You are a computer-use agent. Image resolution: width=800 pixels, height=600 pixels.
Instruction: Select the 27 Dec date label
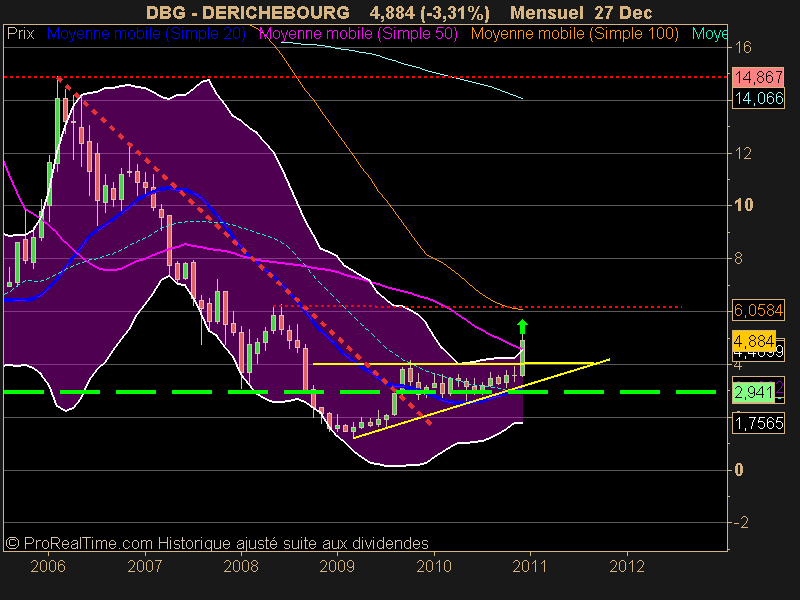623,12
